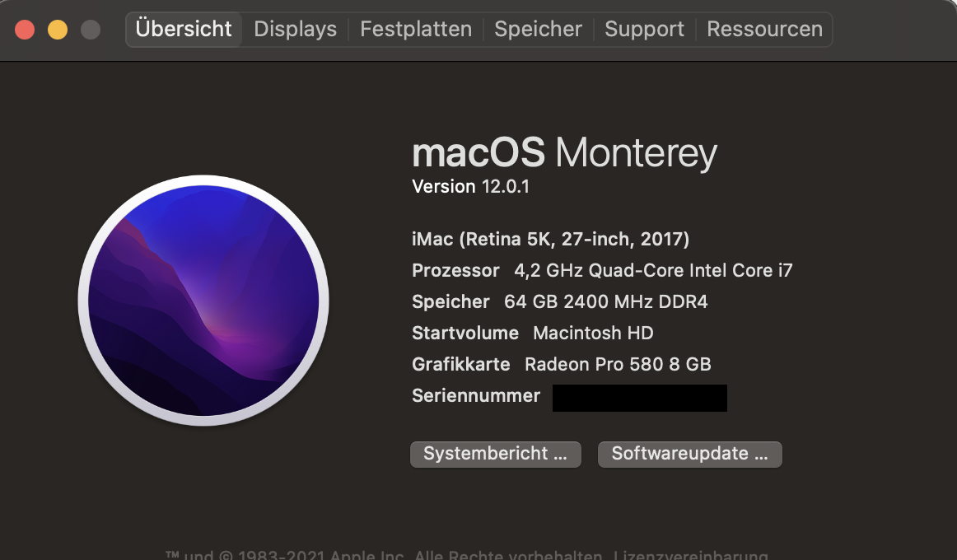Open the Displays tab

pos(295,29)
